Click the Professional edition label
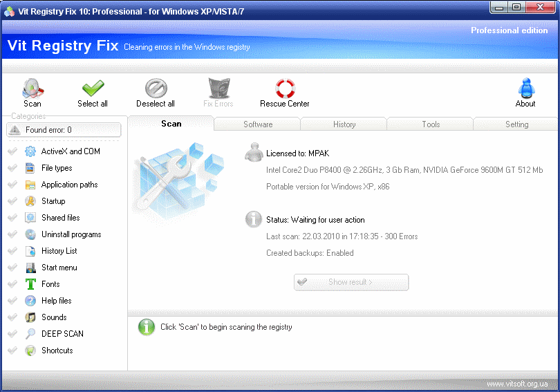 (510, 30)
